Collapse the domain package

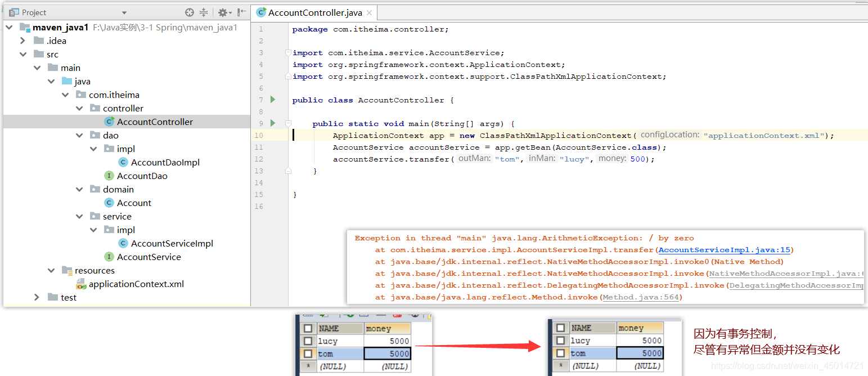click(x=79, y=189)
